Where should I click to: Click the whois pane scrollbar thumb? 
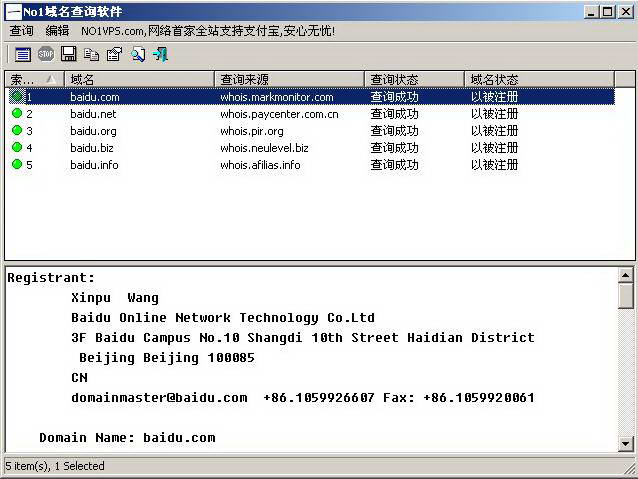[x=625, y=296]
